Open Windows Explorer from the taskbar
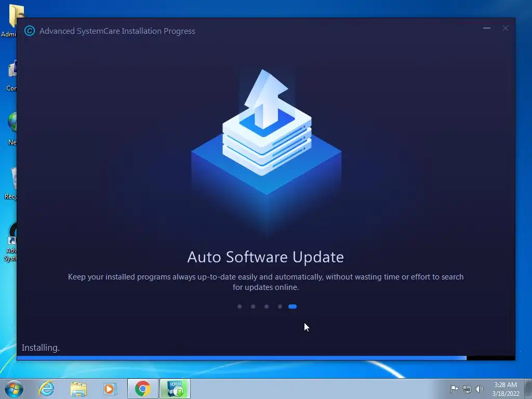This screenshot has height=399, width=532. 78,389
